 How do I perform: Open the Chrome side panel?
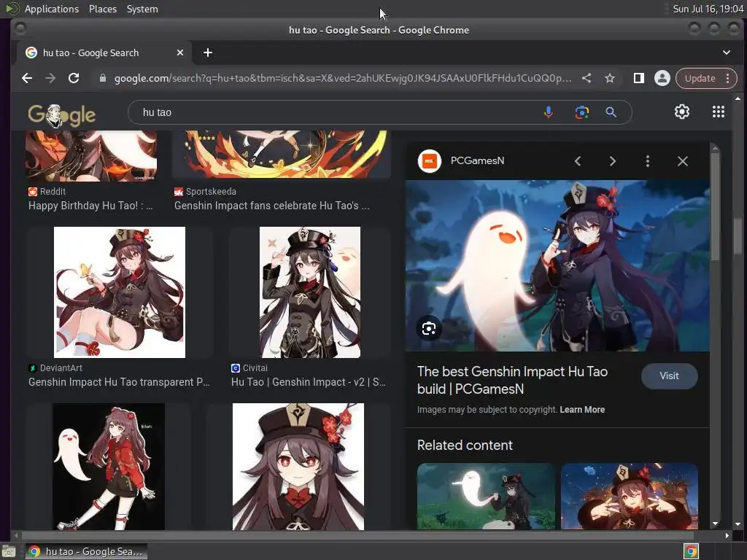(639, 78)
